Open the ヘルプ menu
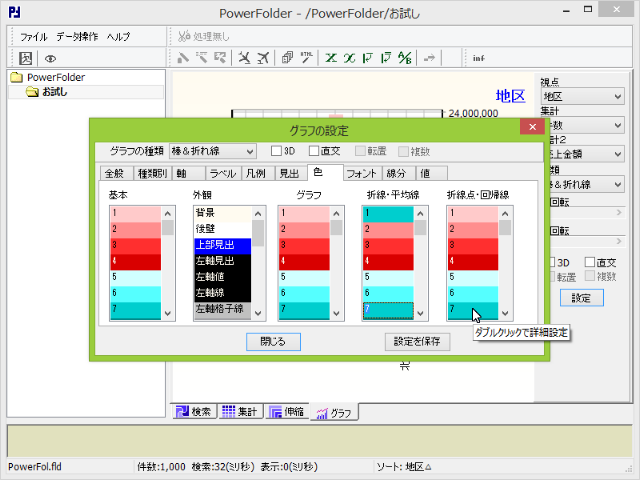Image resolution: width=640 pixels, height=480 pixels. [x=118, y=37]
